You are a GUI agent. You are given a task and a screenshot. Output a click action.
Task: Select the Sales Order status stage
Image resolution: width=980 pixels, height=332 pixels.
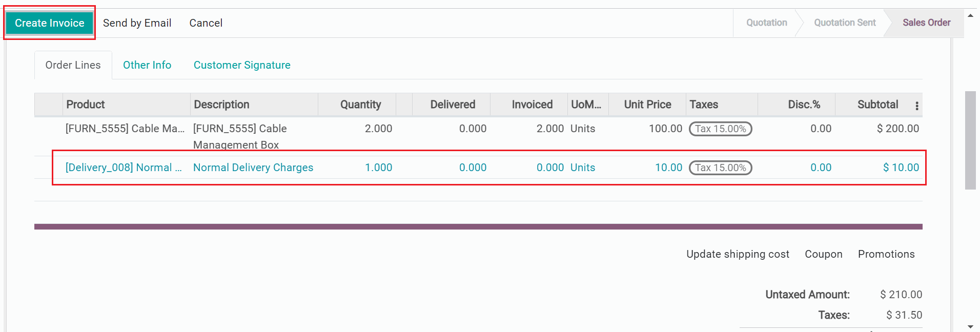click(926, 23)
